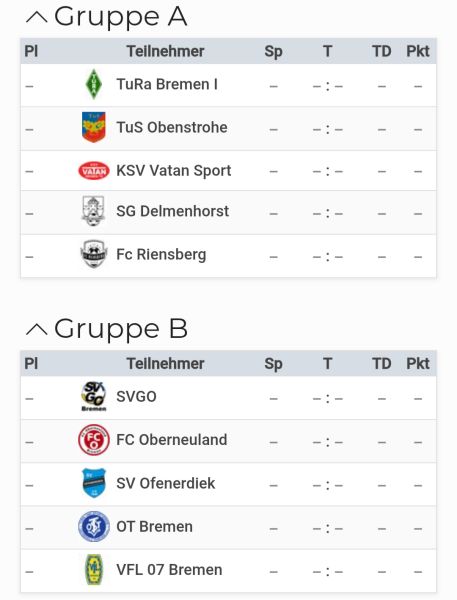Open the VFL 07 Bremen crest
The width and height of the screenshot is (457, 600).
coord(93,570)
